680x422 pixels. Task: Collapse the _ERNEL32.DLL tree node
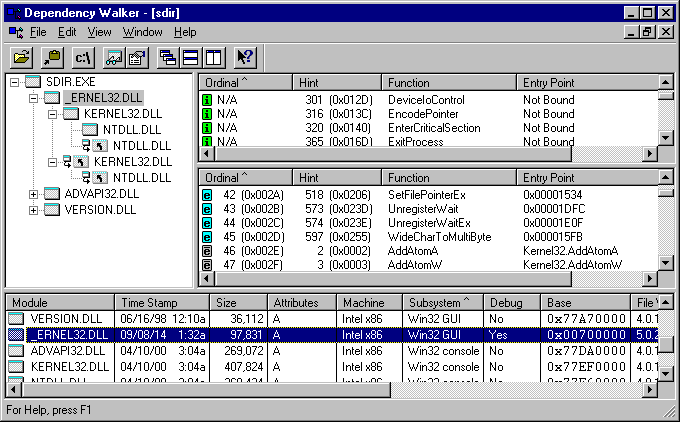[x=33, y=98]
